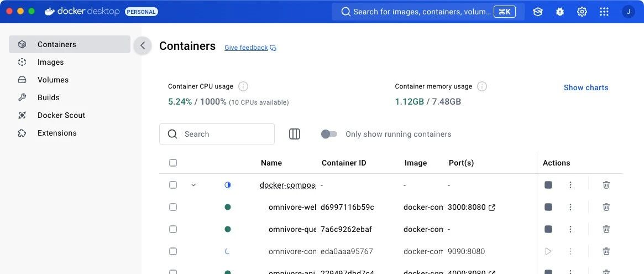
Task: Open more actions for the docker-compose row
Action: tap(570, 185)
